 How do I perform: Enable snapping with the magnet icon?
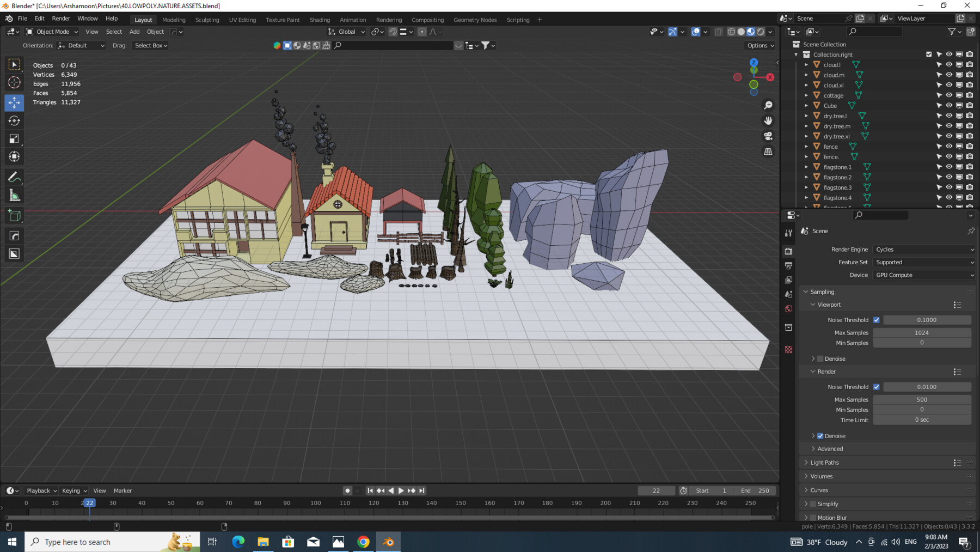click(x=392, y=32)
